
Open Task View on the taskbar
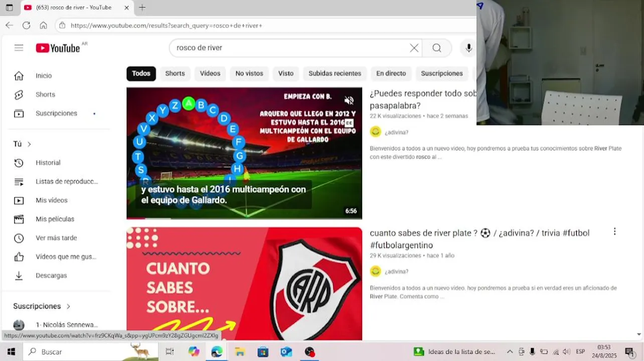[x=170, y=352]
